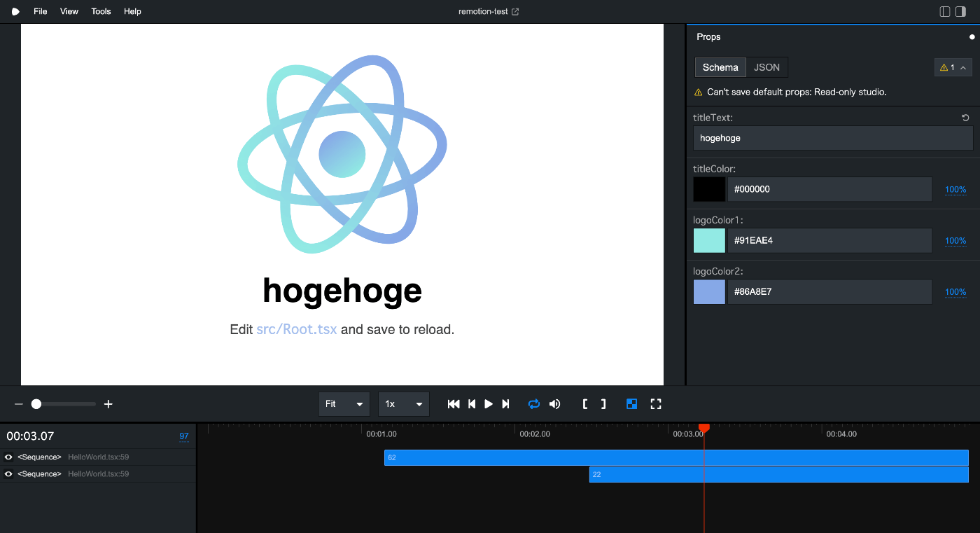Zoom in with the plus icon
The height and width of the screenshot is (533, 980).
pos(108,404)
